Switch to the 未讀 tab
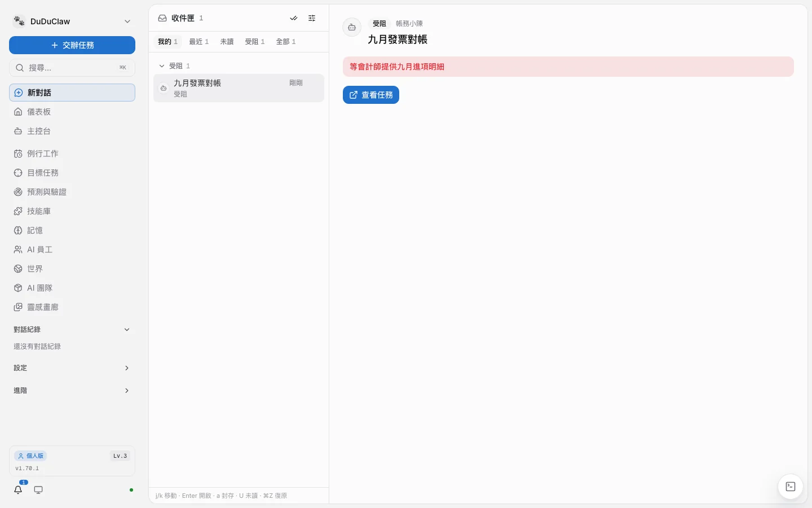Image resolution: width=812 pixels, height=508 pixels. click(227, 42)
